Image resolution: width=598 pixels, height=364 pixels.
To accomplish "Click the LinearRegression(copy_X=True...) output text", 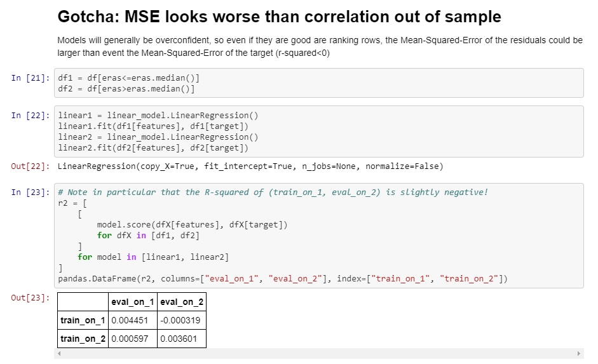I will 250,166.
